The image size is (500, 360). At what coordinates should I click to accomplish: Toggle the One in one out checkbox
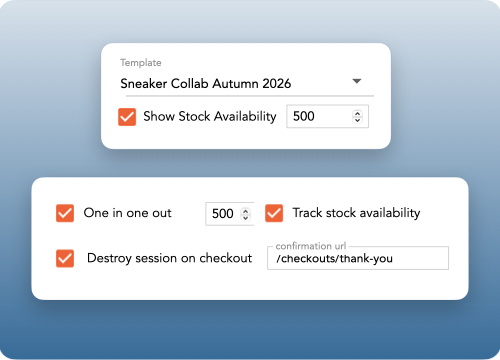tap(65, 213)
